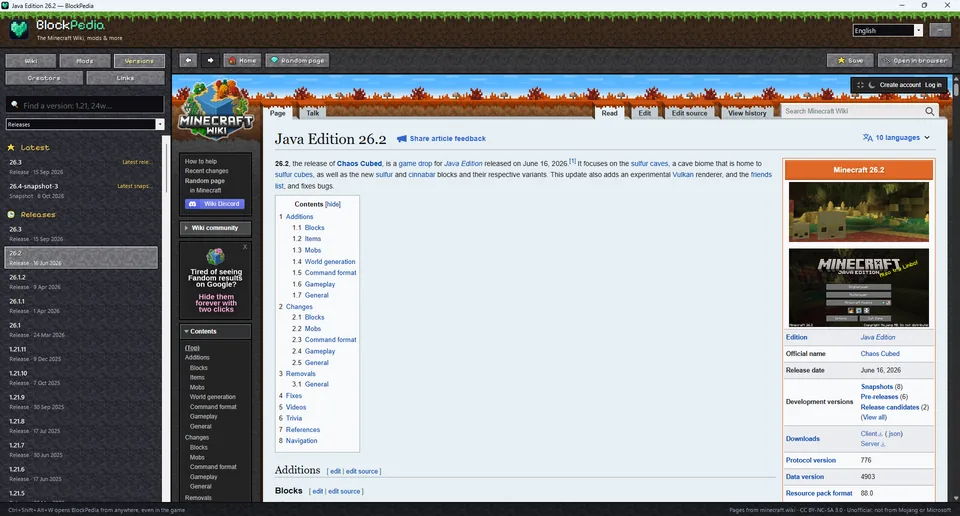Select version 1.21.9 in list
Screen dimensions: 960x516
[x=81, y=402]
